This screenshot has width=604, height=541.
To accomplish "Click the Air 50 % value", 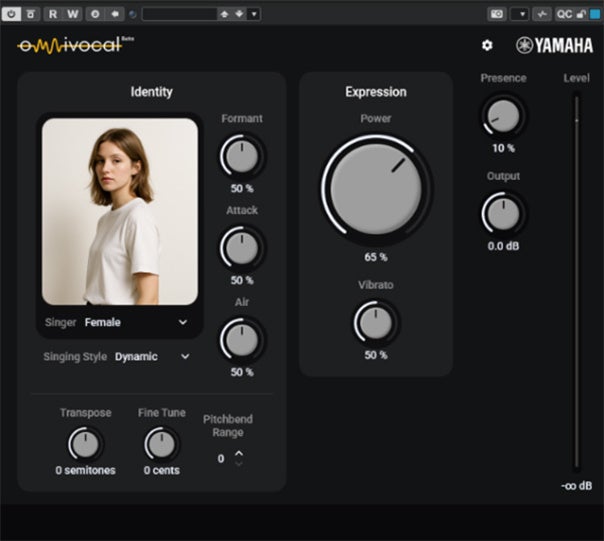I will coord(242,372).
